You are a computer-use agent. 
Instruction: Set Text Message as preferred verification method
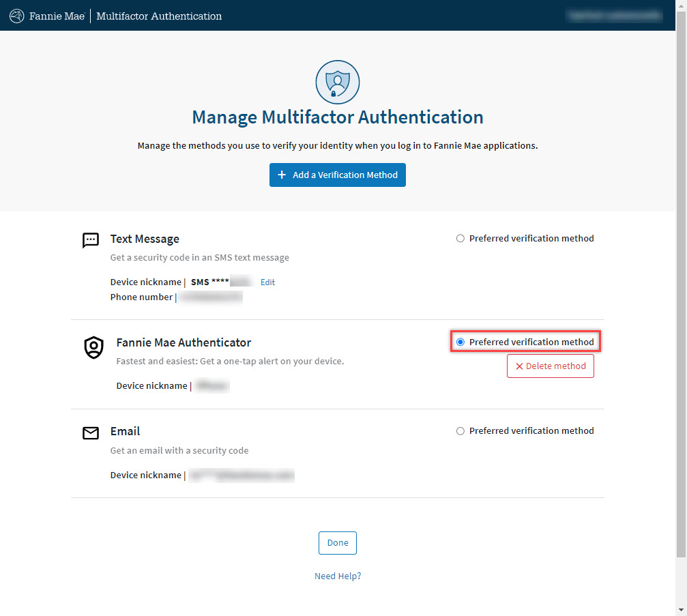[x=461, y=239]
